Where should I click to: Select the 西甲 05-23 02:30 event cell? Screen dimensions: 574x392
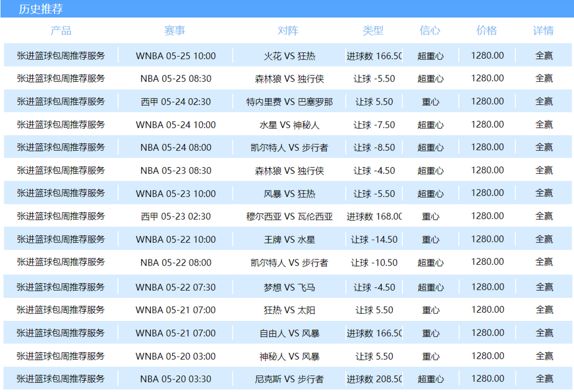[176, 216]
